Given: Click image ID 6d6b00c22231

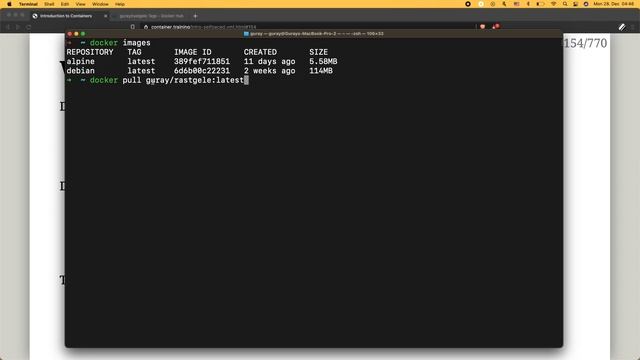Looking at the screenshot, I should coord(202,71).
